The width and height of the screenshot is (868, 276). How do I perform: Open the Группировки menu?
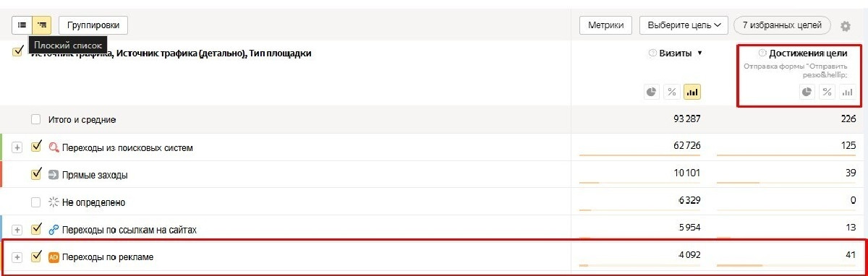(93, 25)
